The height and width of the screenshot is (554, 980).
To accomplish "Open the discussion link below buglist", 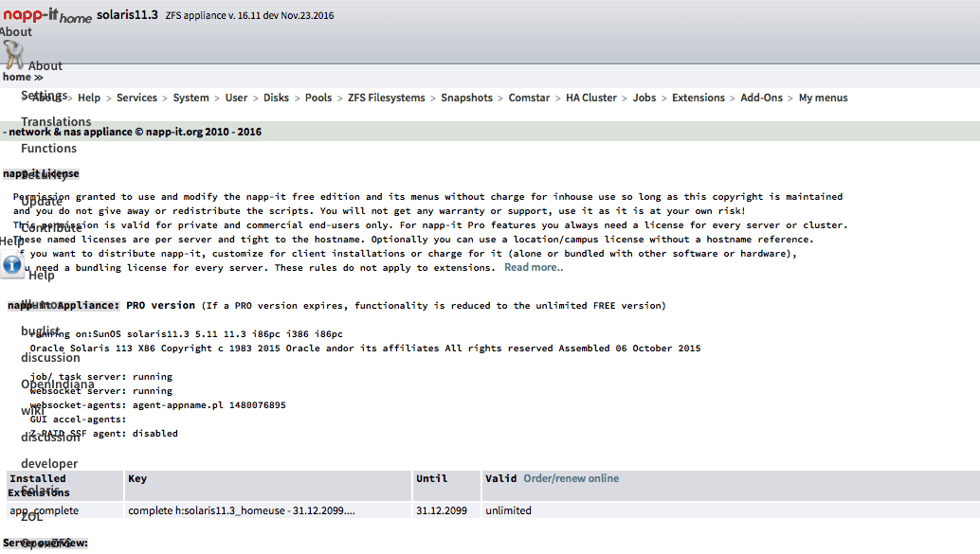I will point(50,358).
